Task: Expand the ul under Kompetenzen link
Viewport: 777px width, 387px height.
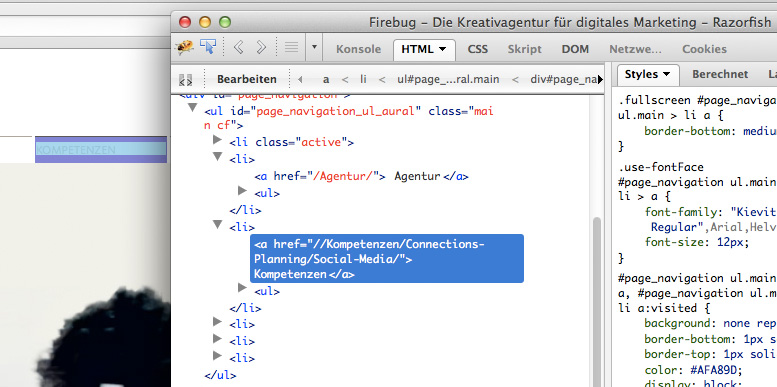Action: (242, 287)
